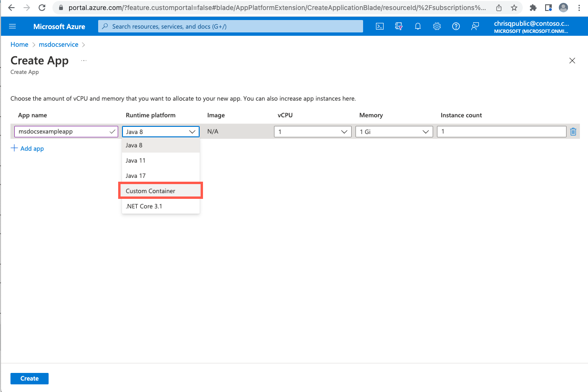Open the Azure portal hamburger menu

click(x=13, y=26)
